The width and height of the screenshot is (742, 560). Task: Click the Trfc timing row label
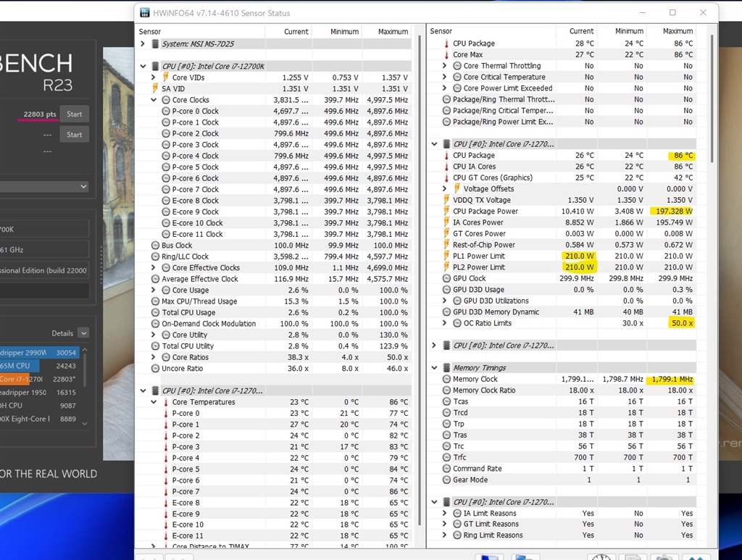(459, 457)
